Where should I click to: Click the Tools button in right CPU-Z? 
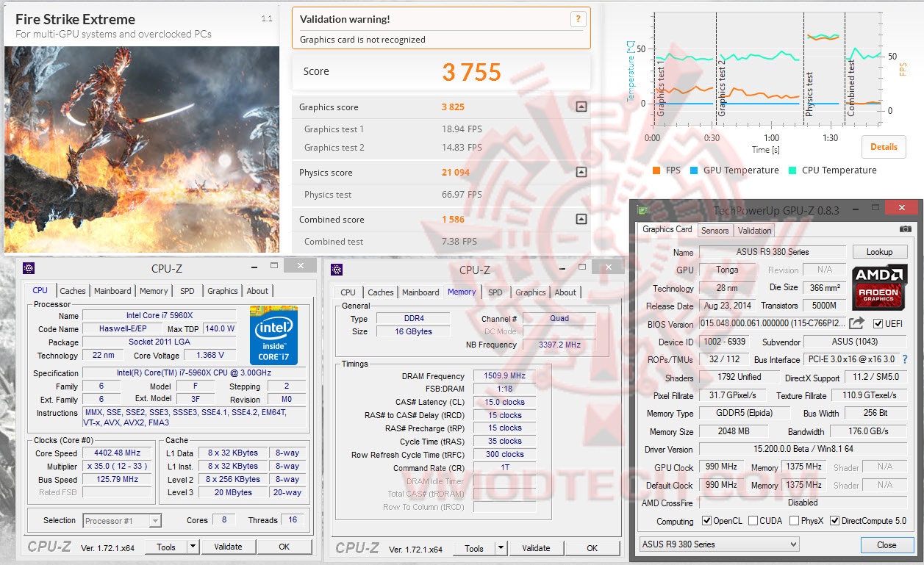474,548
